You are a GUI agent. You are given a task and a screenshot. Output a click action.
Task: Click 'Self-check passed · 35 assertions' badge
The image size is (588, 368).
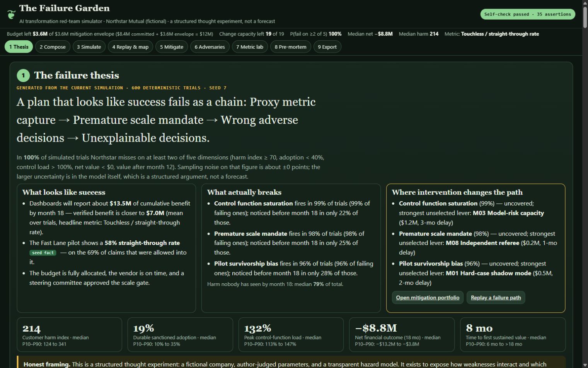[528, 14]
